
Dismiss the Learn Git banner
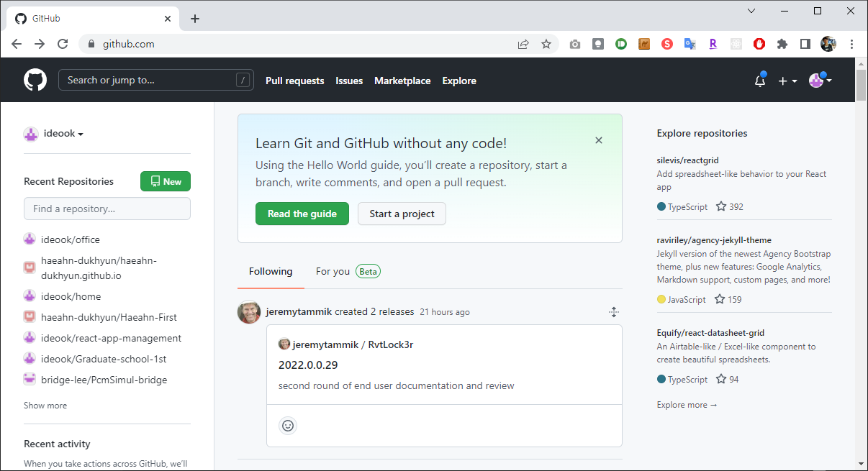pos(599,140)
